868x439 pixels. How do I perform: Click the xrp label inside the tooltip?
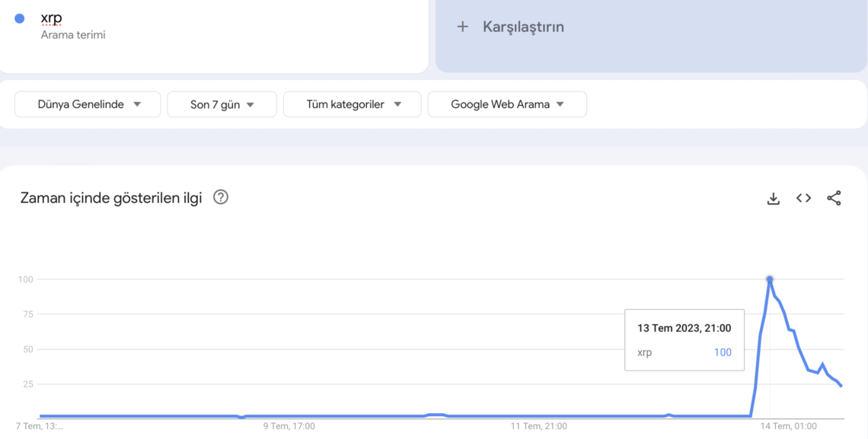[x=645, y=353]
